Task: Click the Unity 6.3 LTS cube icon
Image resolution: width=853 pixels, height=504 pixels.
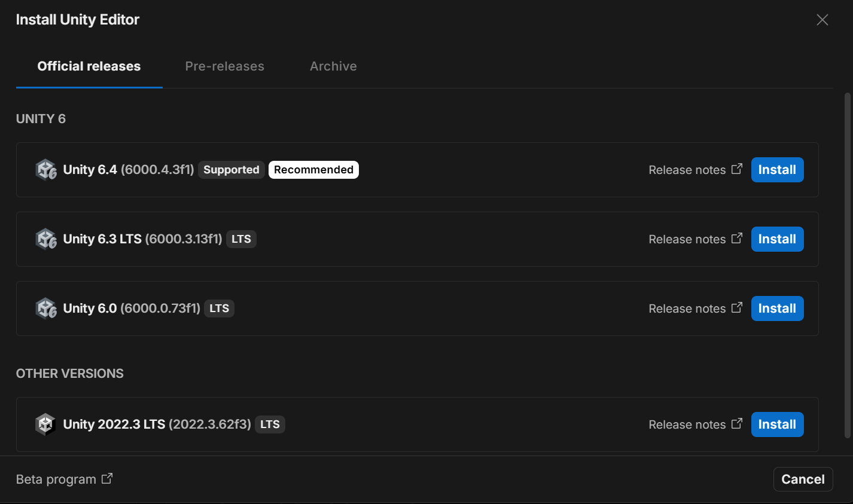Action: click(45, 239)
